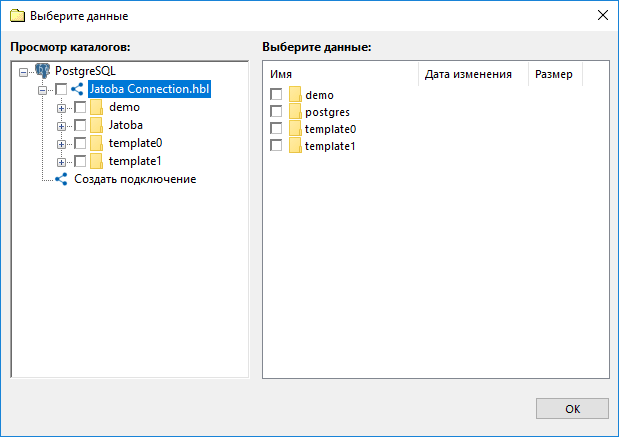Expand the Jatoba tree node
Image resolution: width=619 pixels, height=437 pixels.
pyautogui.click(x=61, y=126)
